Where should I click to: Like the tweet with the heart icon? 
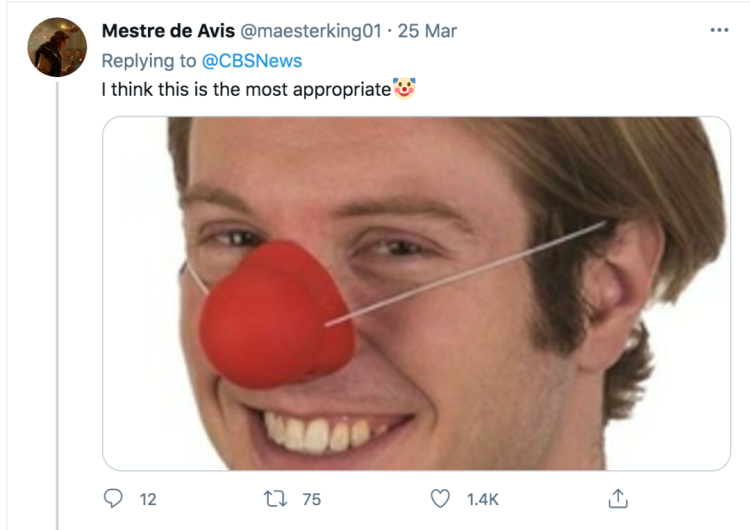pyautogui.click(x=439, y=498)
